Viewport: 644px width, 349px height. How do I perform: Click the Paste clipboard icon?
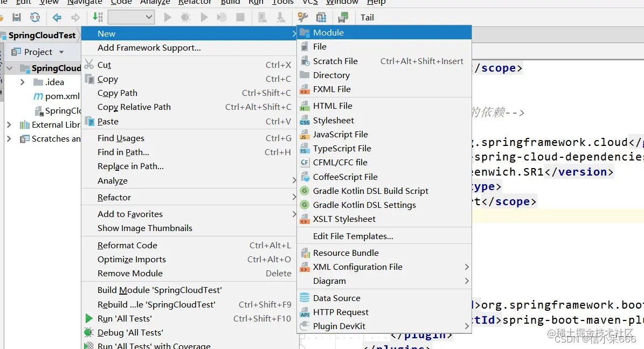pyautogui.click(x=89, y=121)
